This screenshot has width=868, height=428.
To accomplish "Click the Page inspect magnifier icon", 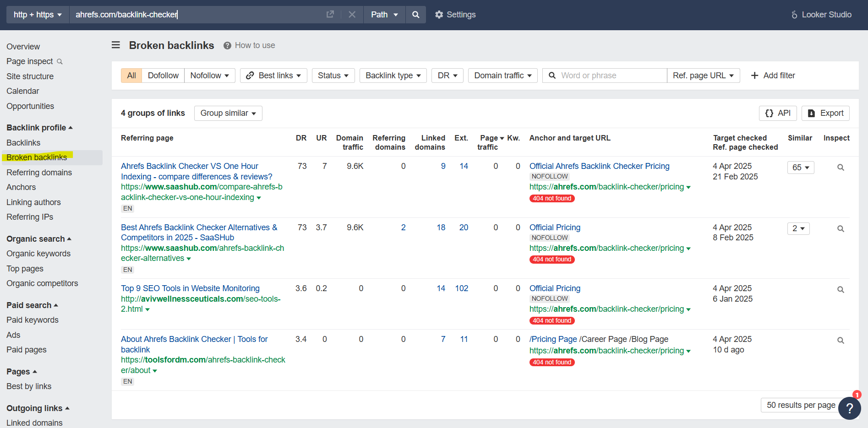I will click(60, 61).
